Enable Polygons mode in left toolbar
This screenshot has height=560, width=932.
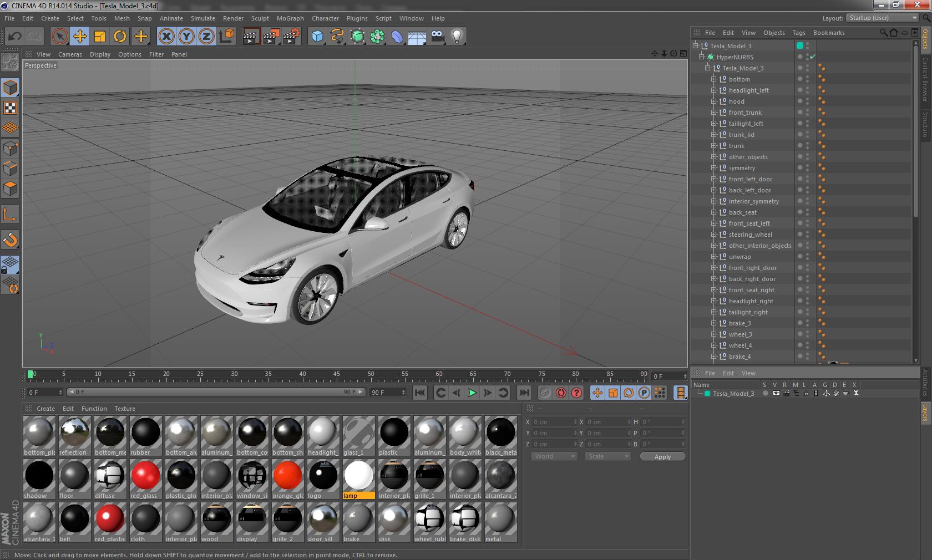11,189
